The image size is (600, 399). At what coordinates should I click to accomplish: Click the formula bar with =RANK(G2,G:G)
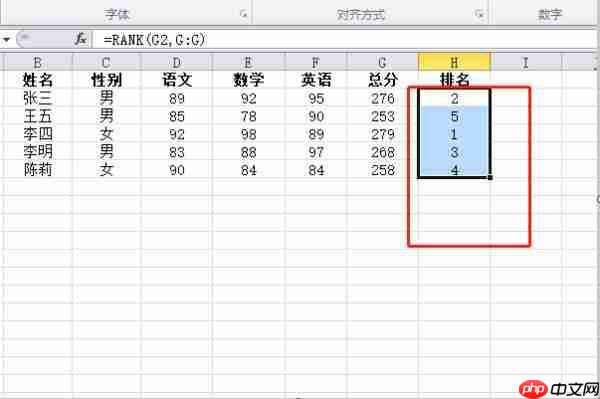(344, 39)
